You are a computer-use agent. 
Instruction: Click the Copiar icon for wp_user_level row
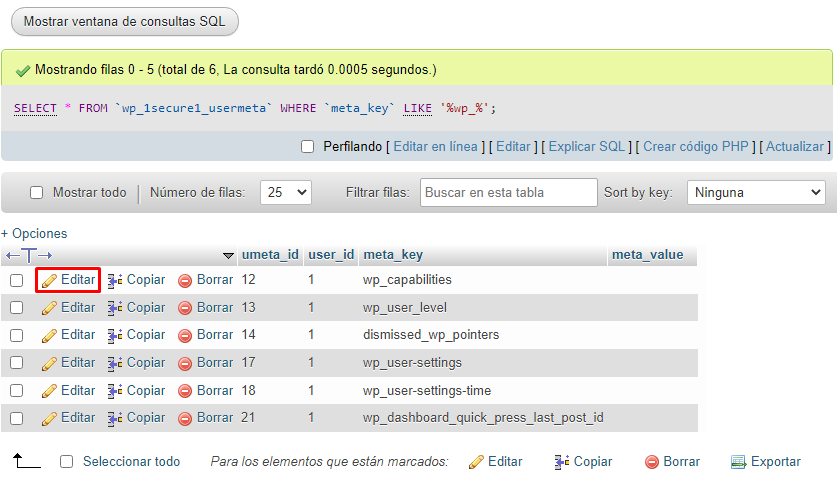pyautogui.click(x=115, y=308)
